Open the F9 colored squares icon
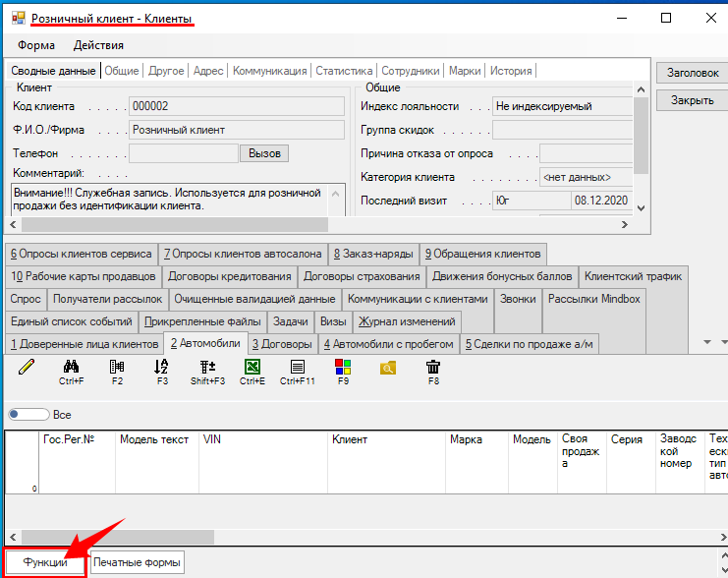The image size is (728, 578). tap(343, 367)
